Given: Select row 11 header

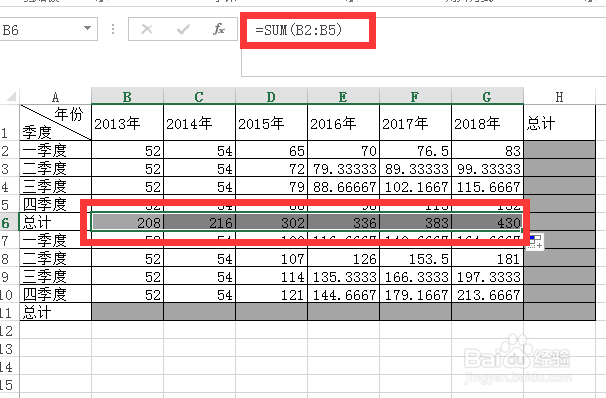Looking at the screenshot, I should [9, 312].
